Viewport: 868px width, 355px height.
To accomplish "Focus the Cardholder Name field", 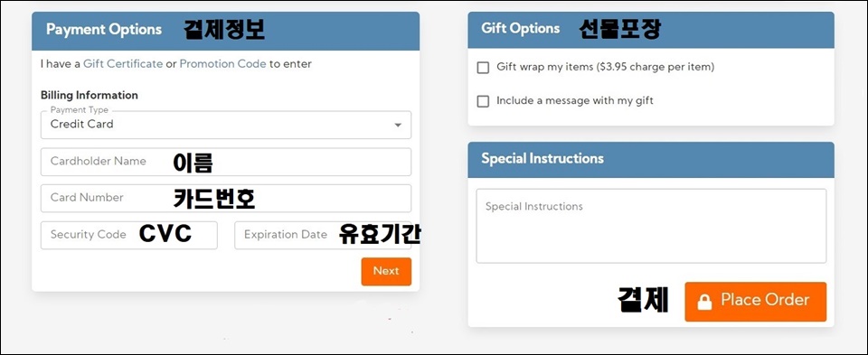I will click(x=226, y=162).
